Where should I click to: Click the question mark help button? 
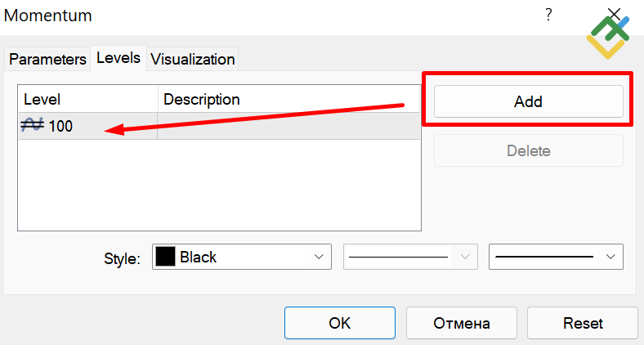coord(548,14)
